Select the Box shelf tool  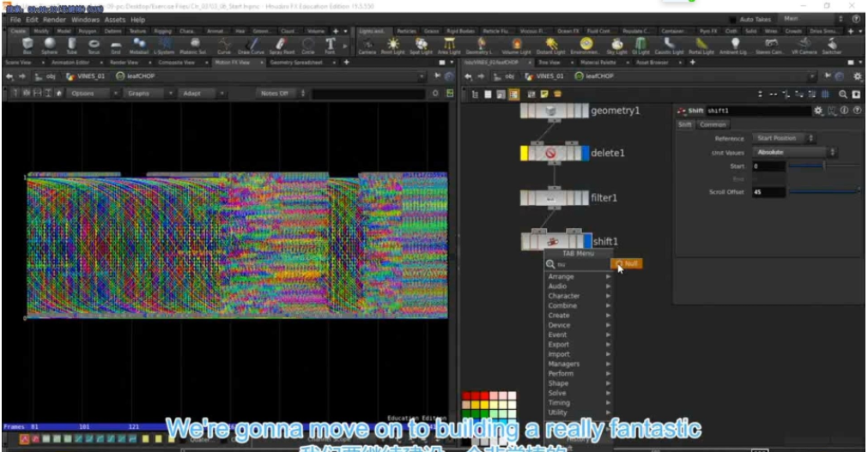click(x=27, y=45)
